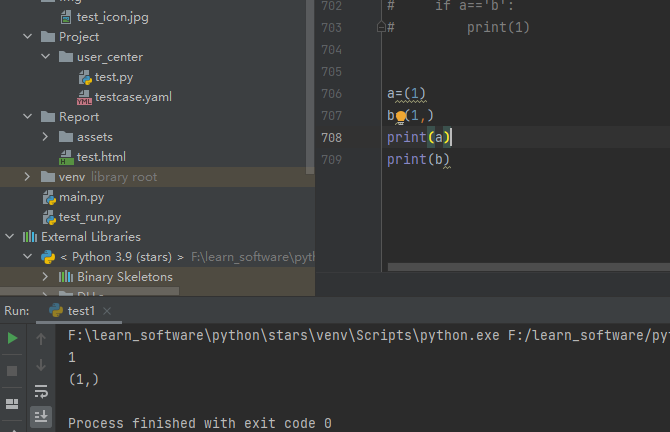The height and width of the screenshot is (432, 670).
Task: Click the Binary Skeletons library icon
Action: tap(66, 277)
